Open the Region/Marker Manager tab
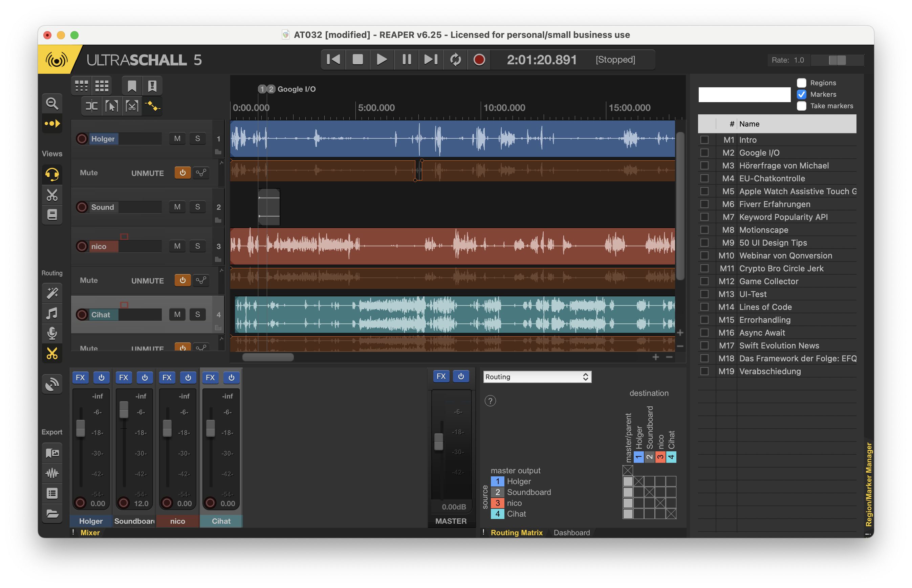Image resolution: width=912 pixels, height=588 pixels. (869, 484)
